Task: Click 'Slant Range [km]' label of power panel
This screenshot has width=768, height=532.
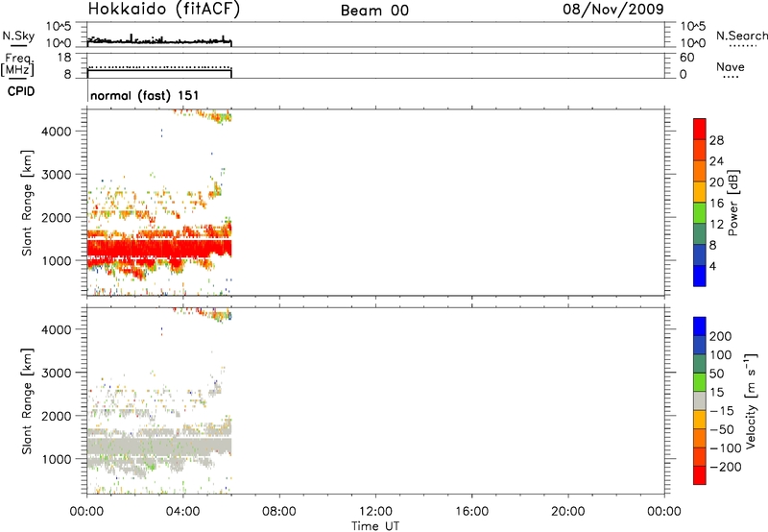Action: [27, 203]
